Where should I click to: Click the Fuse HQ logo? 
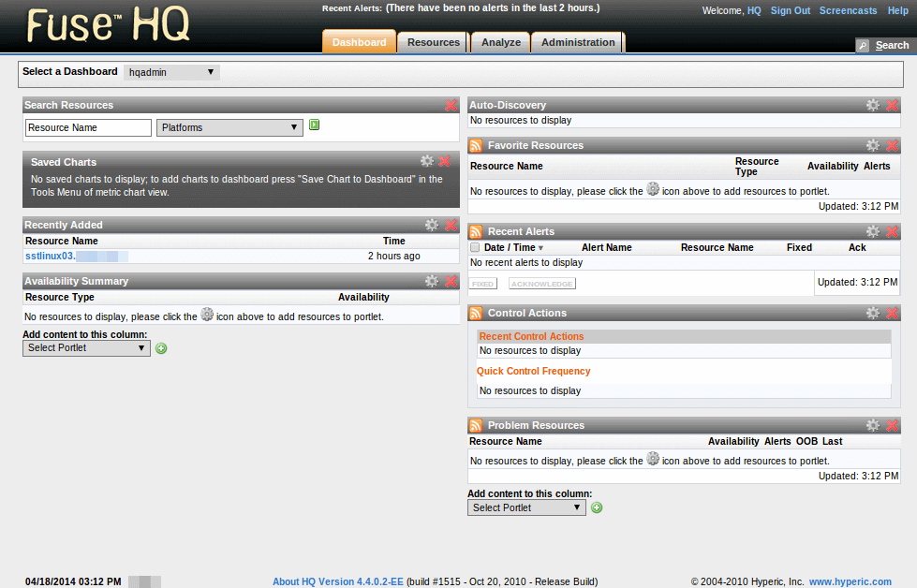point(109,24)
